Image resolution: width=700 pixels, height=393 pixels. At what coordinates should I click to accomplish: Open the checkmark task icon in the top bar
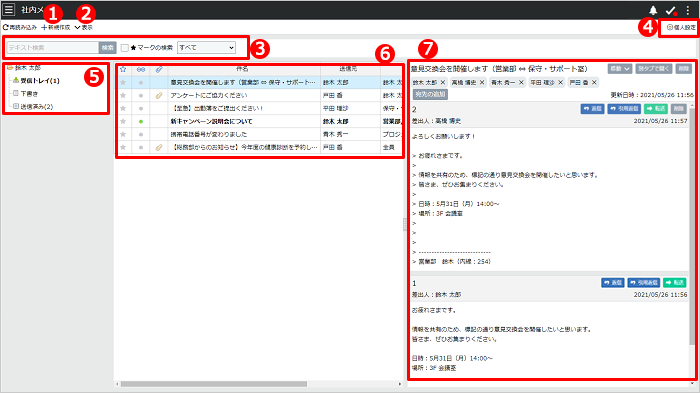[671, 10]
